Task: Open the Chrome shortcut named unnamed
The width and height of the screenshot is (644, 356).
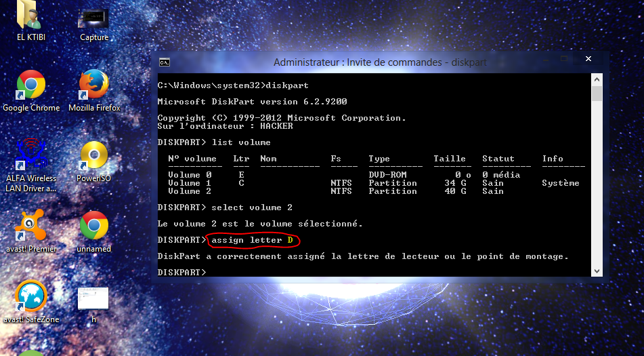Action: click(x=93, y=225)
